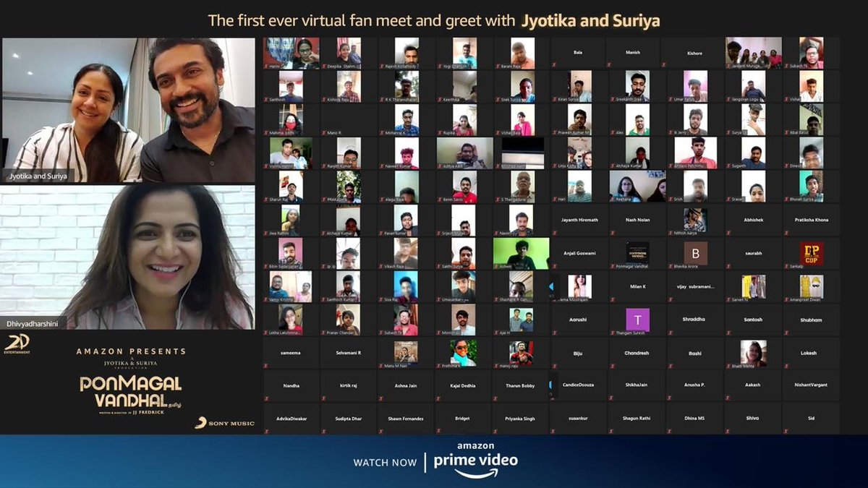Select participant name Lokesh
868x488 pixels.
809,353
